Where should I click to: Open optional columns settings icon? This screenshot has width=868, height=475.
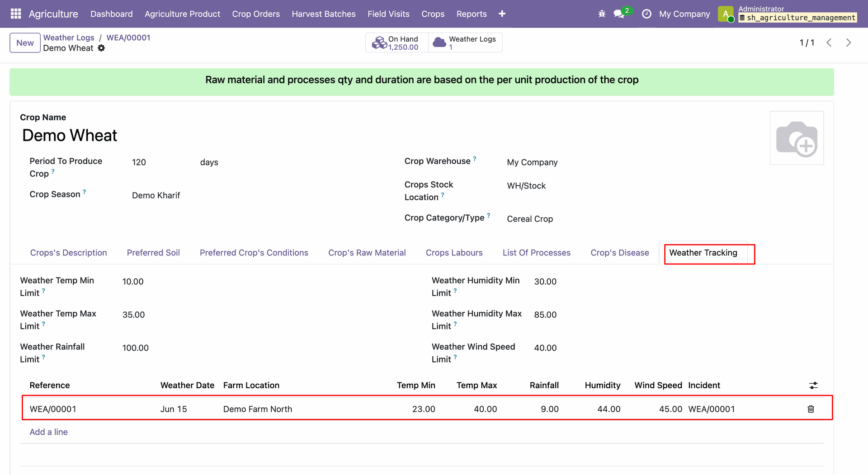tap(813, 386)
